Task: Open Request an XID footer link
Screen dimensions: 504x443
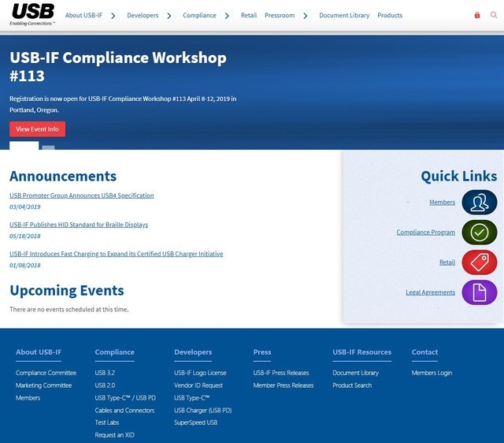Action: (115, 435)
